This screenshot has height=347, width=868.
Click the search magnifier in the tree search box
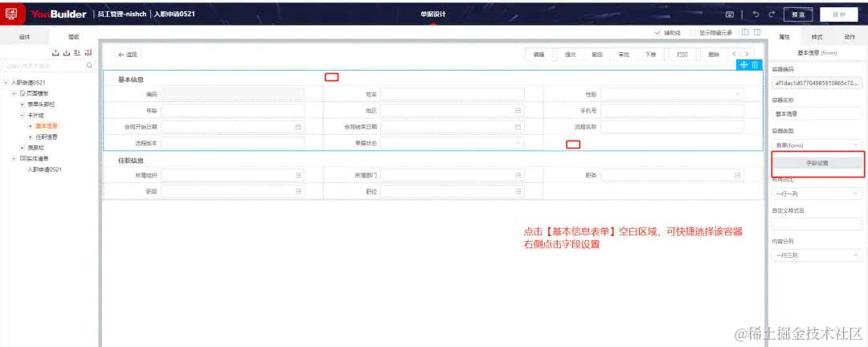click(90, 66)
